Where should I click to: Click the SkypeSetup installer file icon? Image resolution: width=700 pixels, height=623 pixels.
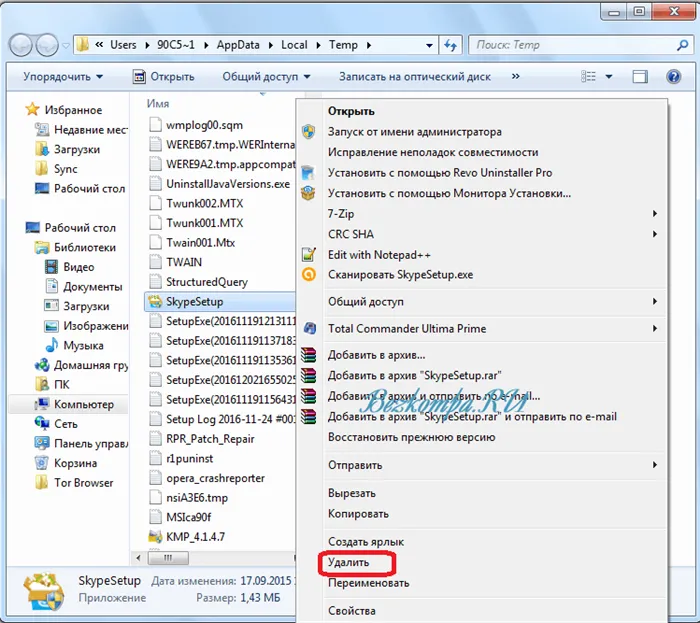(x=155, y=302)
